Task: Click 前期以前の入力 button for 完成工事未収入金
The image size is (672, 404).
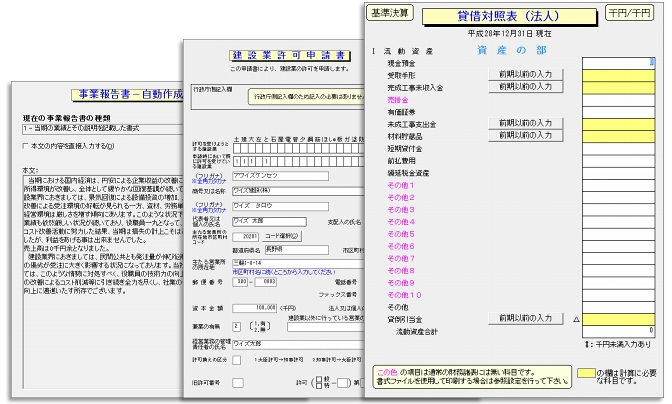Action: click(525, 87)
